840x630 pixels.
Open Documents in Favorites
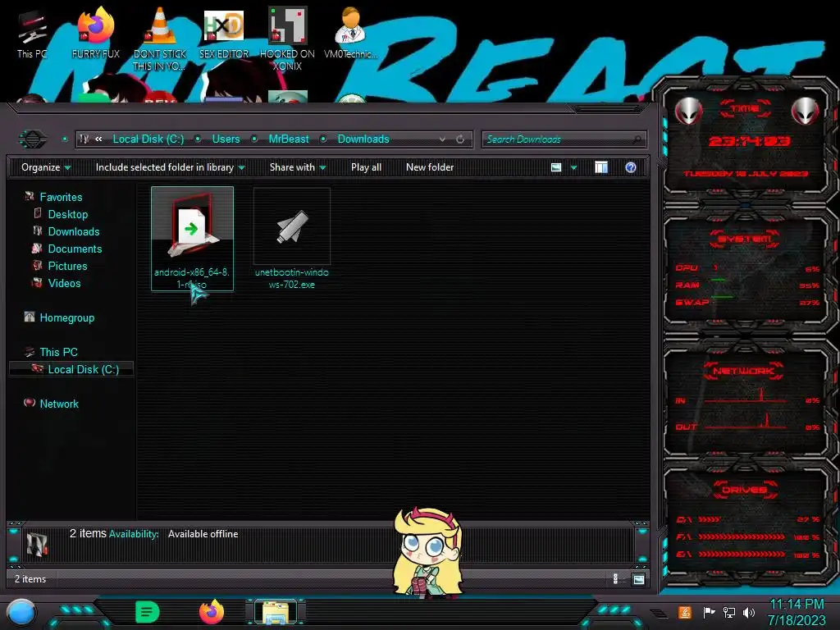pos(75,249)
